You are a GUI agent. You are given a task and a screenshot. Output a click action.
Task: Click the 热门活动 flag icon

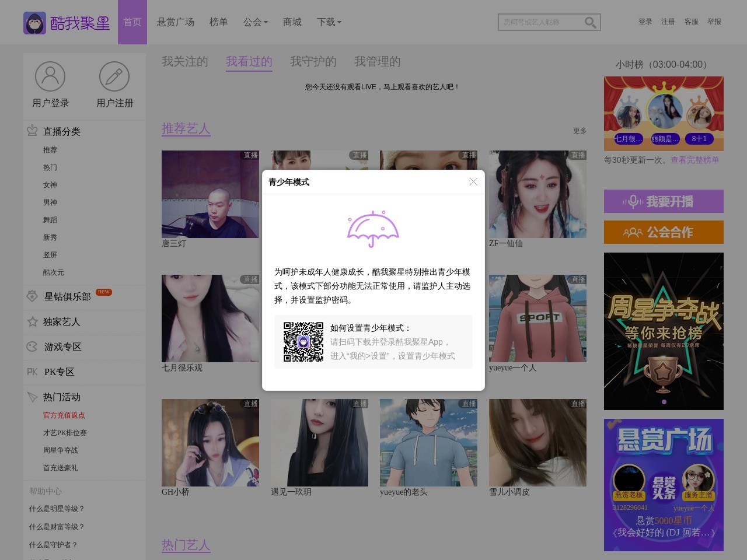(x=32, y=397)
